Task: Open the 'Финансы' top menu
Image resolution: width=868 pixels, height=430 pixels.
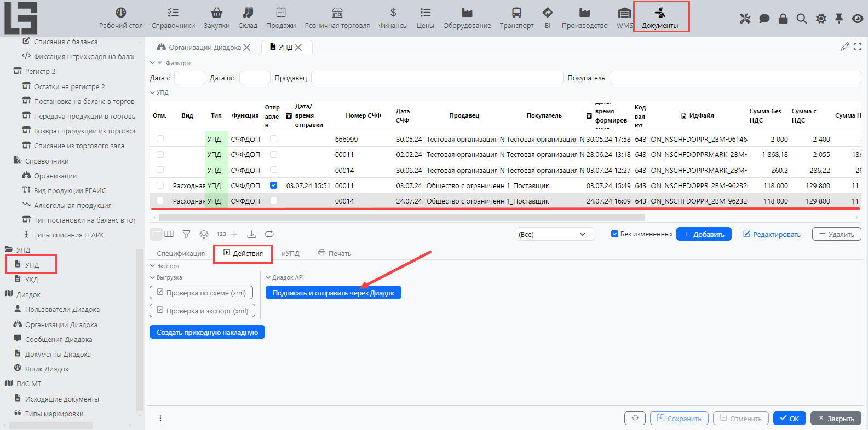Action: coord(393,18)
